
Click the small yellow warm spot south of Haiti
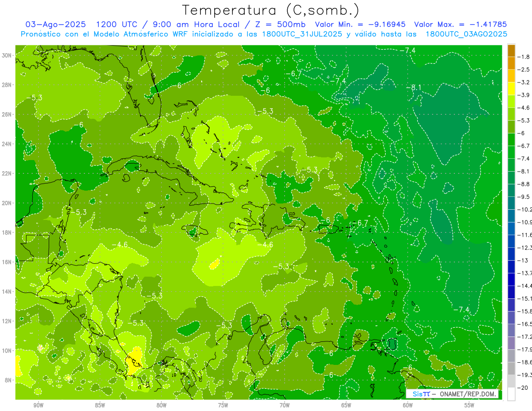(214, 264)
